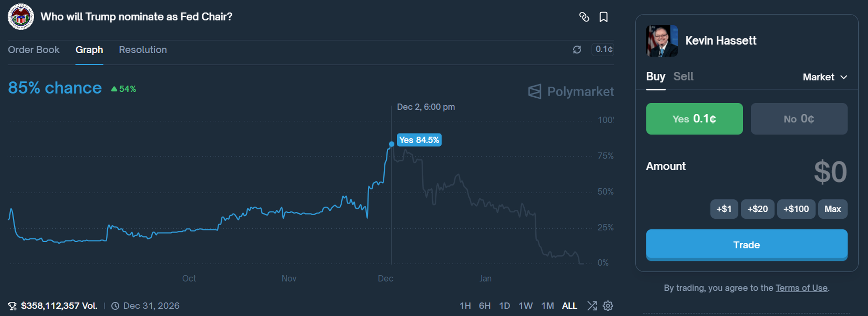Add $1 to the amount
This screenshot has height=316, width=868.
click(724, 209)
